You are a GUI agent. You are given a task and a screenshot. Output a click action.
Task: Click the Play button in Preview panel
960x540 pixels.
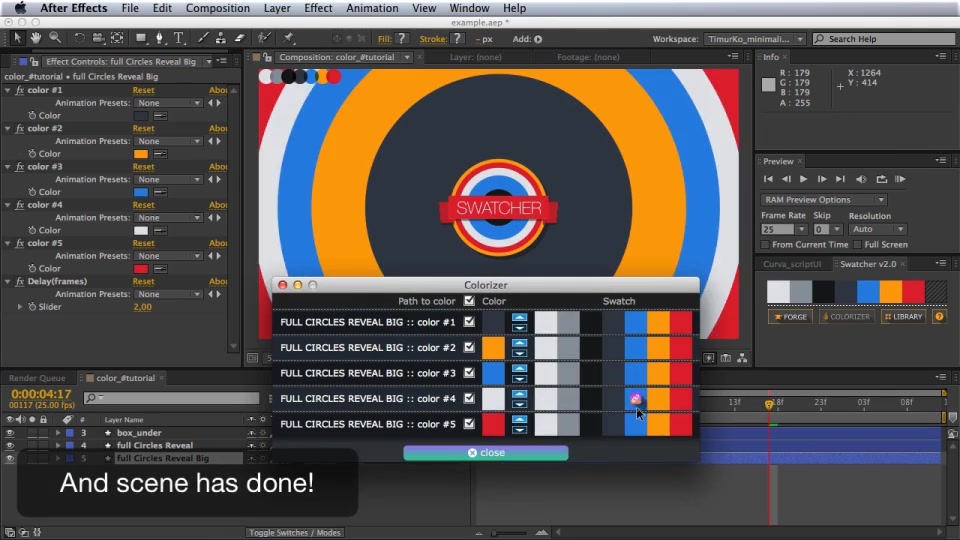803,179
